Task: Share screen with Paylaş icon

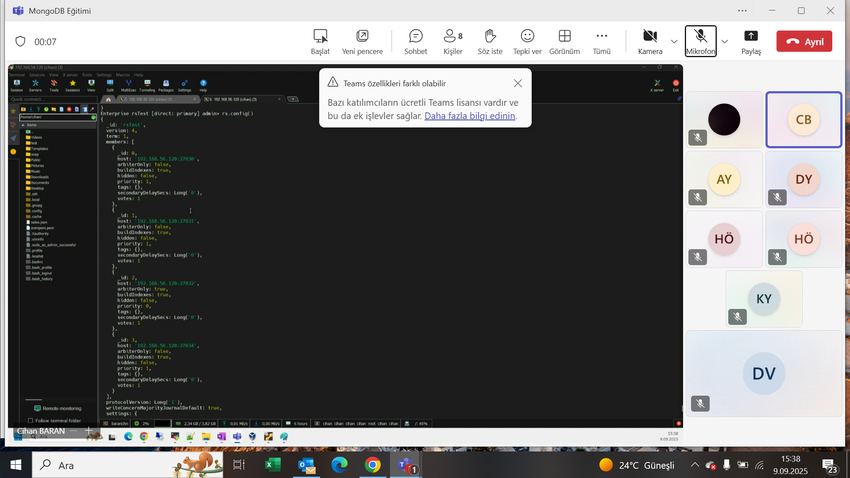Action: pos(751,42)
